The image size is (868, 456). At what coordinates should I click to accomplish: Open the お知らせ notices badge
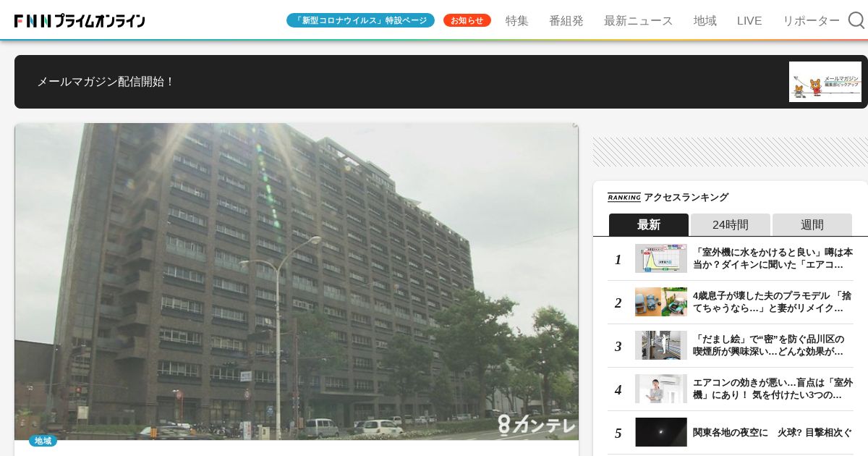467,20
